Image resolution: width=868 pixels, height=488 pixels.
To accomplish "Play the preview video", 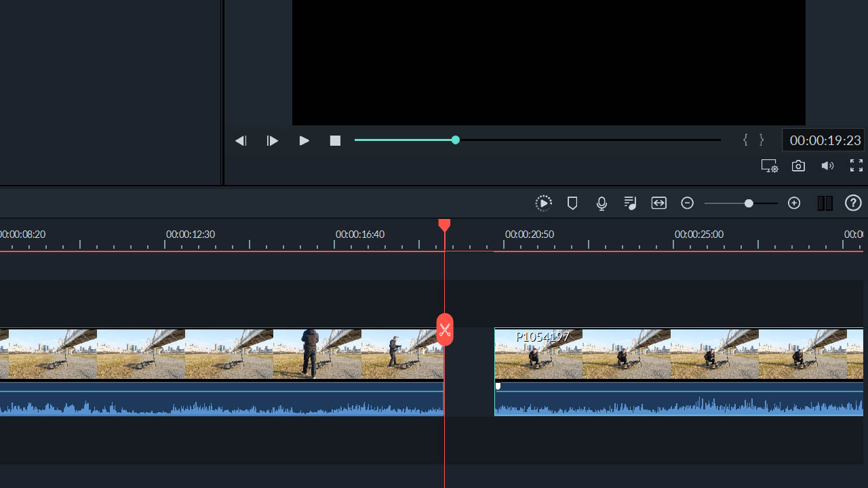I will coord(304,140).
